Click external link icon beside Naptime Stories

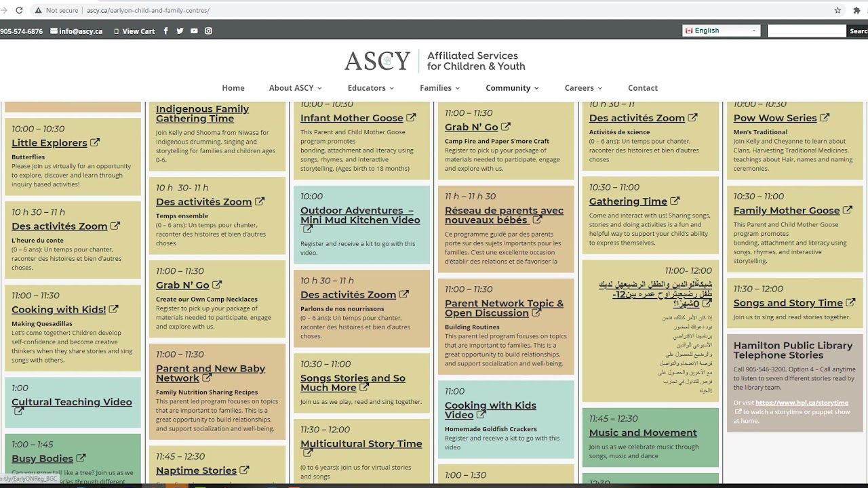tap(244, 470)
